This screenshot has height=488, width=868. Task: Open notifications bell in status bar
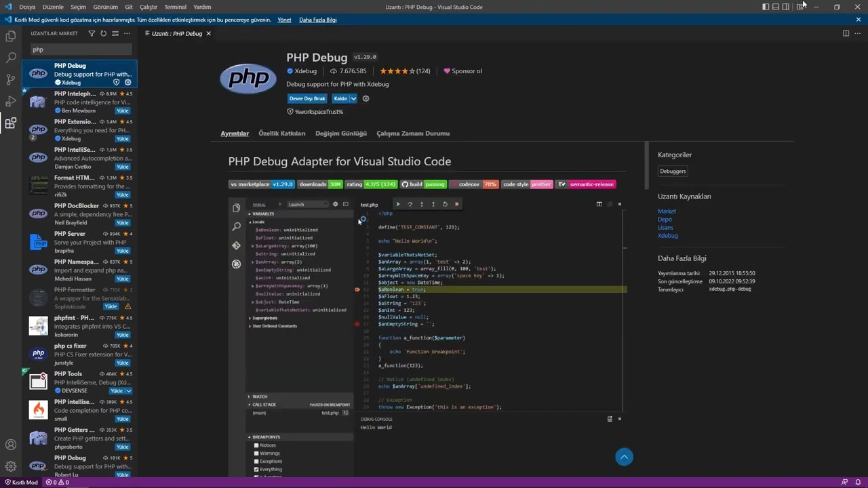(858, 483)
